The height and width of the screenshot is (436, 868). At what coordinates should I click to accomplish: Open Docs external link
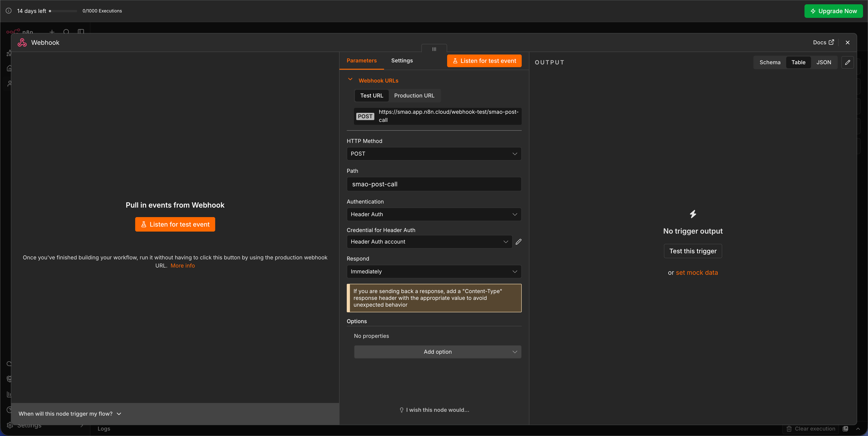tap(823, 43)
